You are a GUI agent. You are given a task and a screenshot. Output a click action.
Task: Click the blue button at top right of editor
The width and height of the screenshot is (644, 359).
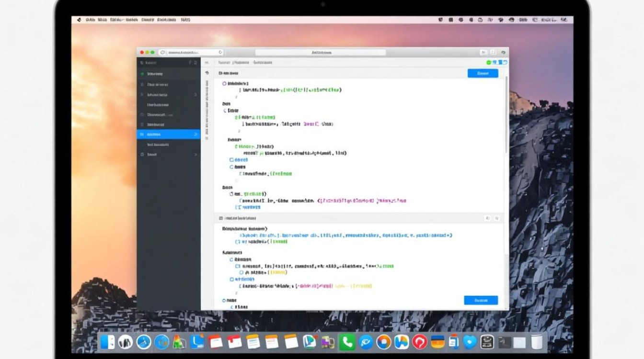point(483,73)
